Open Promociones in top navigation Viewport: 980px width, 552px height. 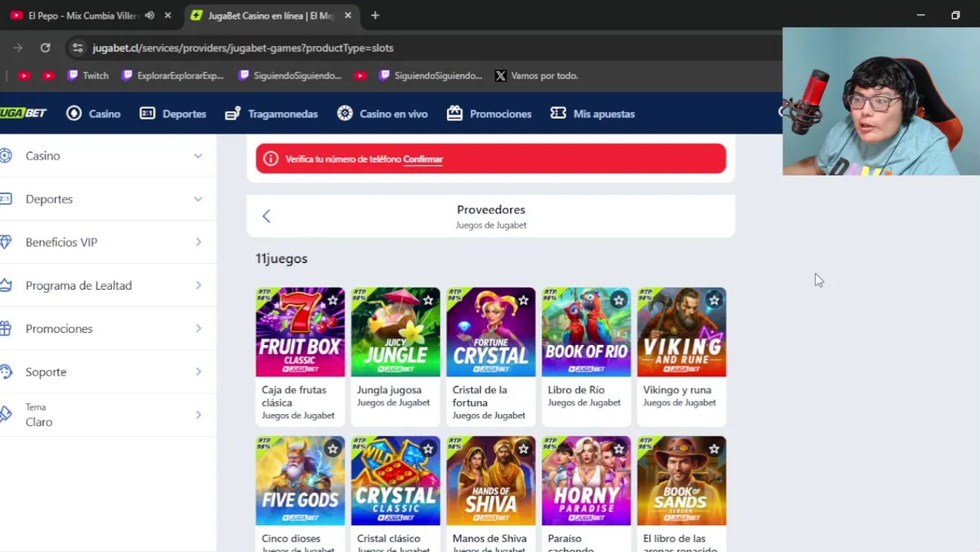click(500, 113)
